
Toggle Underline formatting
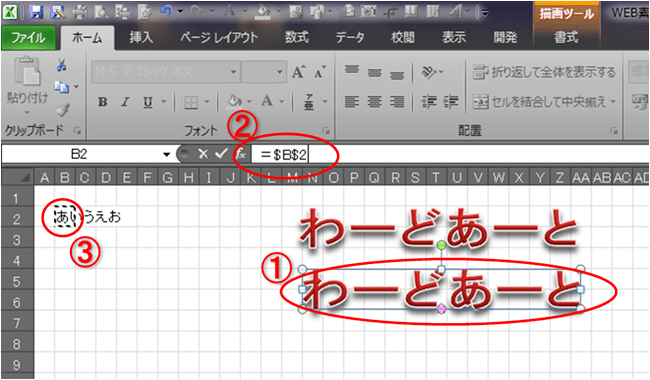[x=148, y=102]
